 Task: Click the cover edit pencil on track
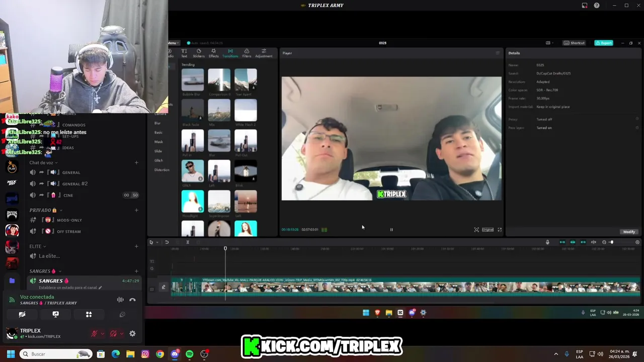(163, 287)
